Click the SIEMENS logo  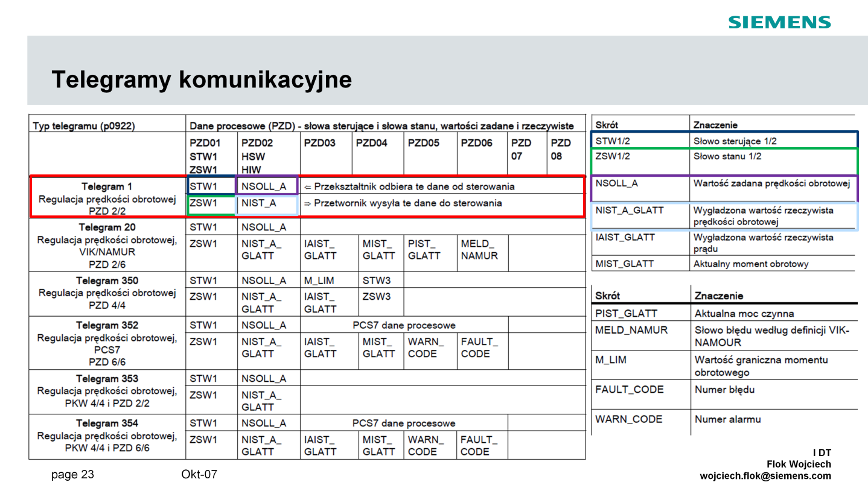pyautogui.click(x=779, y=23)
